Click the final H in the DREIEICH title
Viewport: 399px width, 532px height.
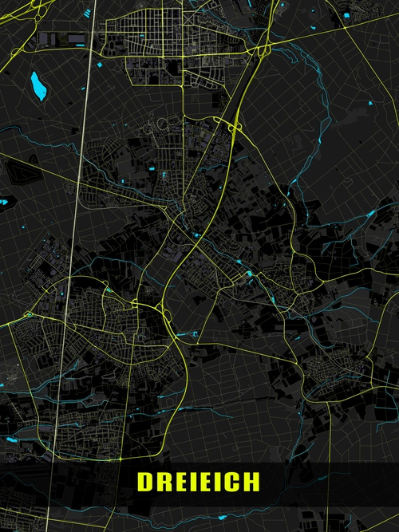click(252, 482)
